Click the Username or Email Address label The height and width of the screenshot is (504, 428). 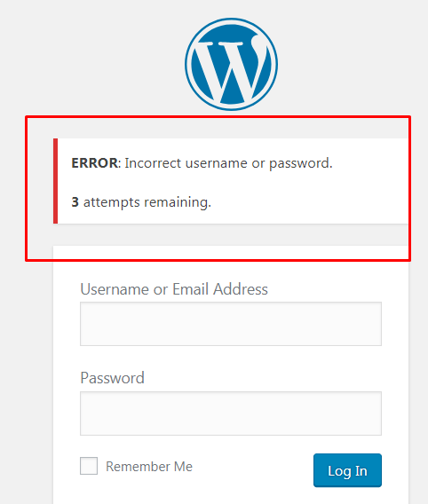click(x=174, y=289)
